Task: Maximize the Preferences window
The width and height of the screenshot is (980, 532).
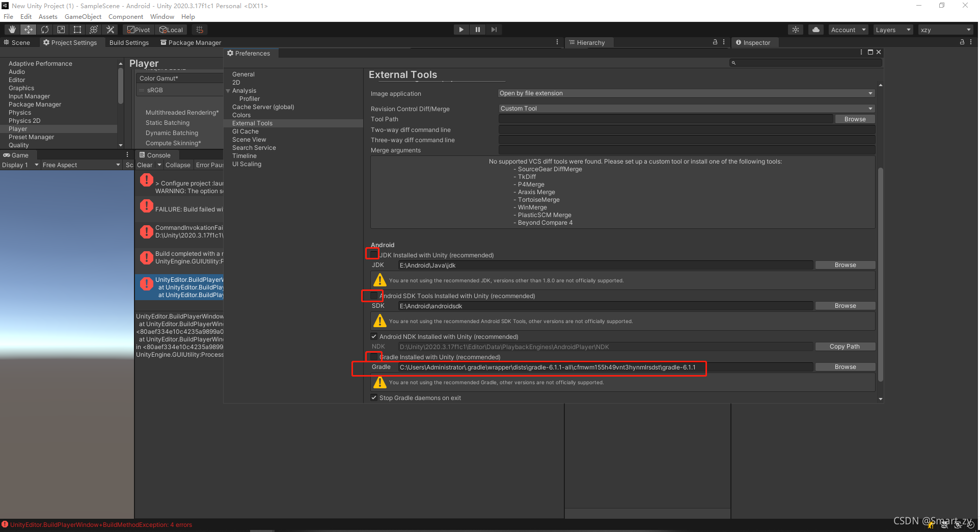Action: click(870, 52)
